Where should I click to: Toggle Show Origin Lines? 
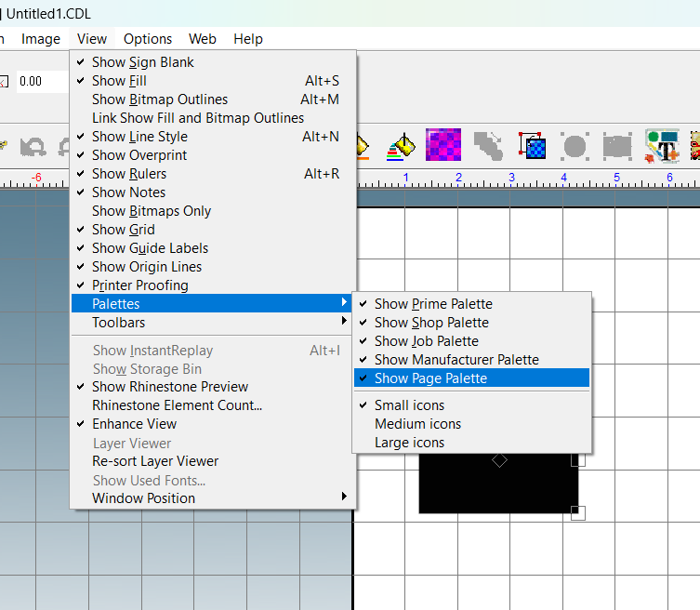click(x=213, y=267)
